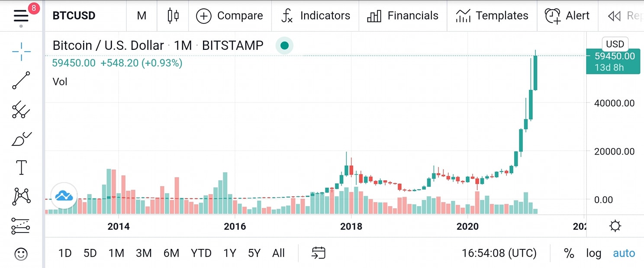This screenshot has height=268, width=644.
Task: Open the candlestick chart style selector
Action: [x=173, y=16]
